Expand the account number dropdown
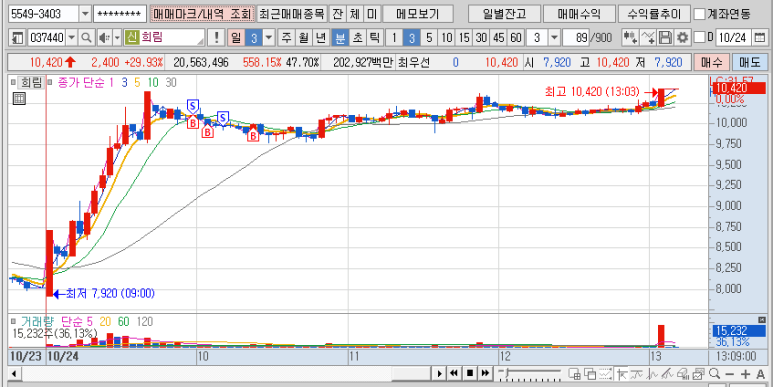This screenshot has height=387, width=773. coord(85,14)
